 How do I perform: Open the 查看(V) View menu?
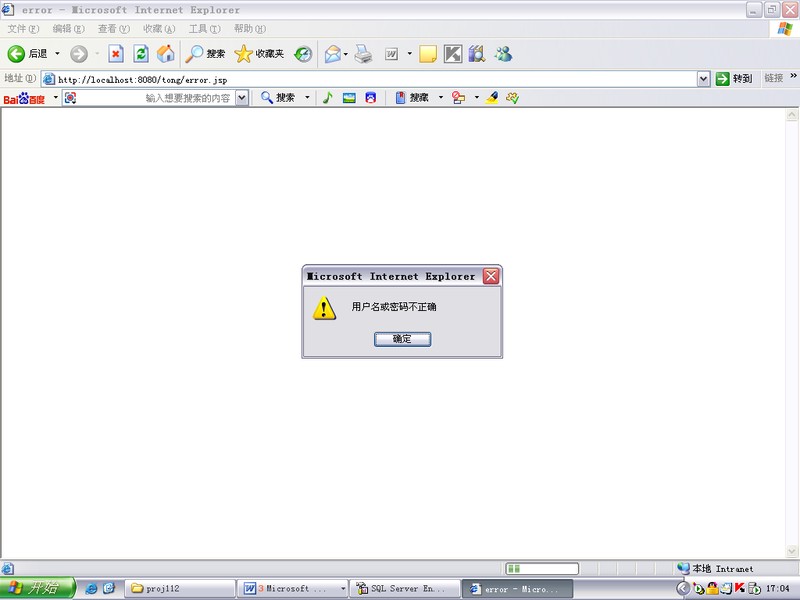click(114, 29)
